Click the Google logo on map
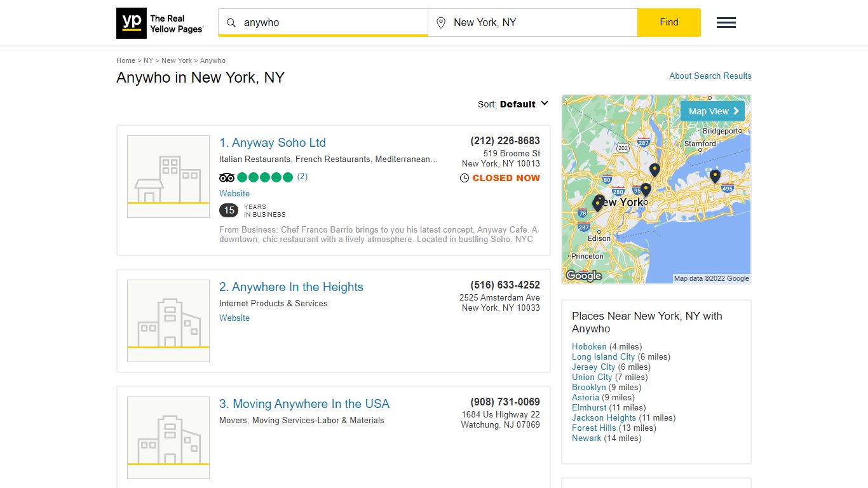The image size is (868, 488). tap(583, 276)
